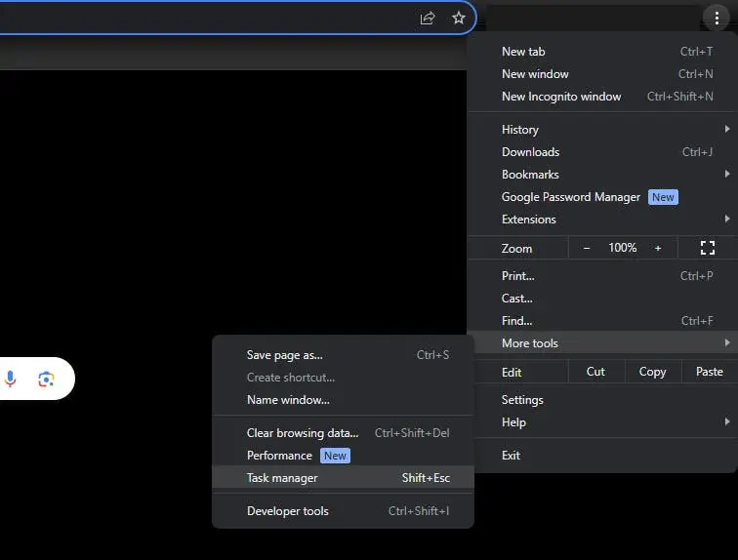Image resolution: width=738 pixels, height=560 pixels.
Task: Launch Task manager from submenu
Action: tap(343, 478)
